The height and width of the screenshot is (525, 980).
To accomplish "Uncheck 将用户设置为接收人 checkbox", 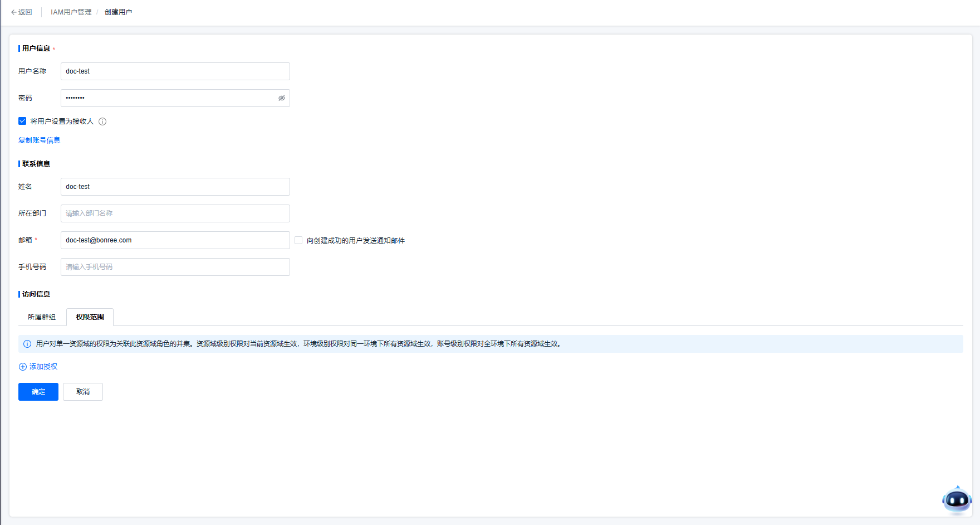I will click(x=22, y=121).
